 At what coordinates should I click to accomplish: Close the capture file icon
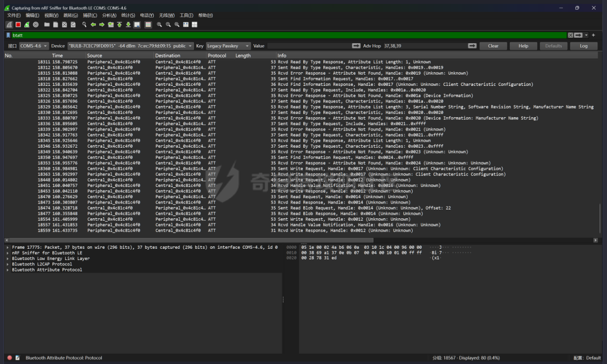click(64, 25)
